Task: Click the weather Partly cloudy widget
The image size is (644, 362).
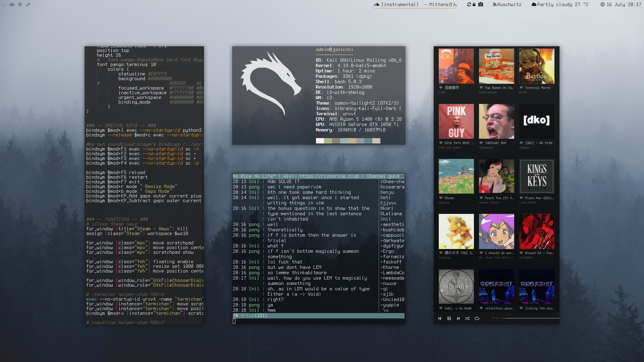Action: pos(560,4)
